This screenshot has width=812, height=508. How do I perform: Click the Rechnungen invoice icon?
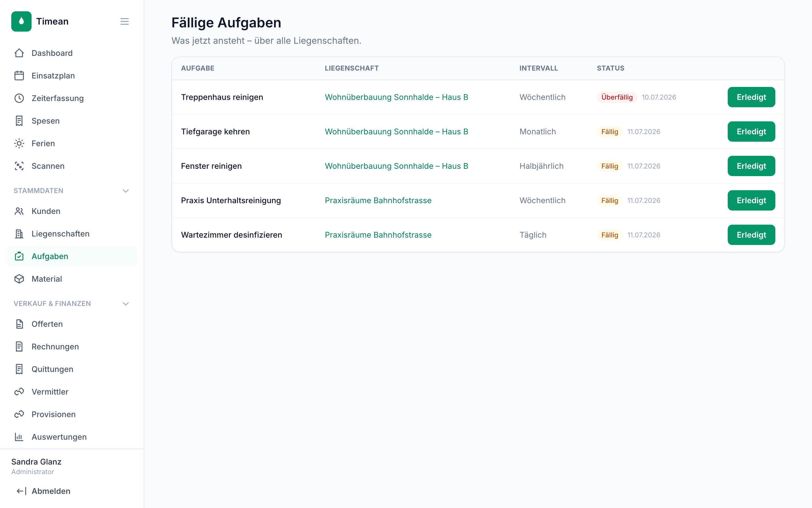pyautogui.click(x=19, y=346)
